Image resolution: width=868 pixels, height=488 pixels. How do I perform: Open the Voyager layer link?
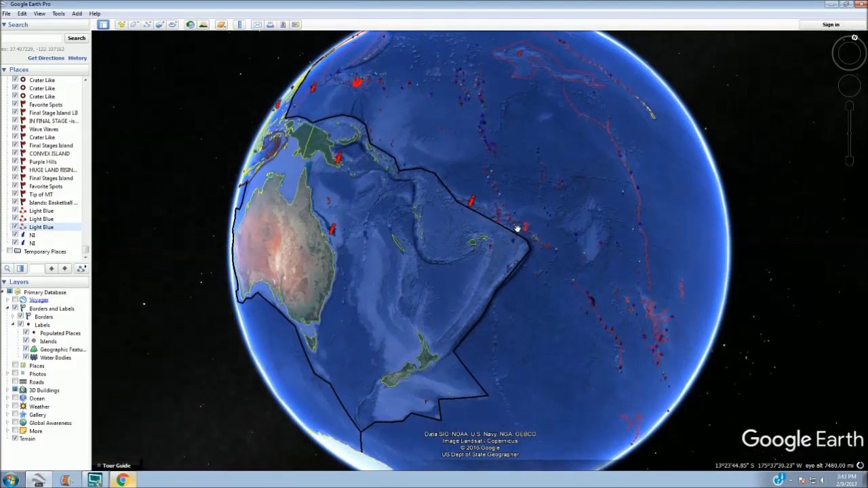39,300
